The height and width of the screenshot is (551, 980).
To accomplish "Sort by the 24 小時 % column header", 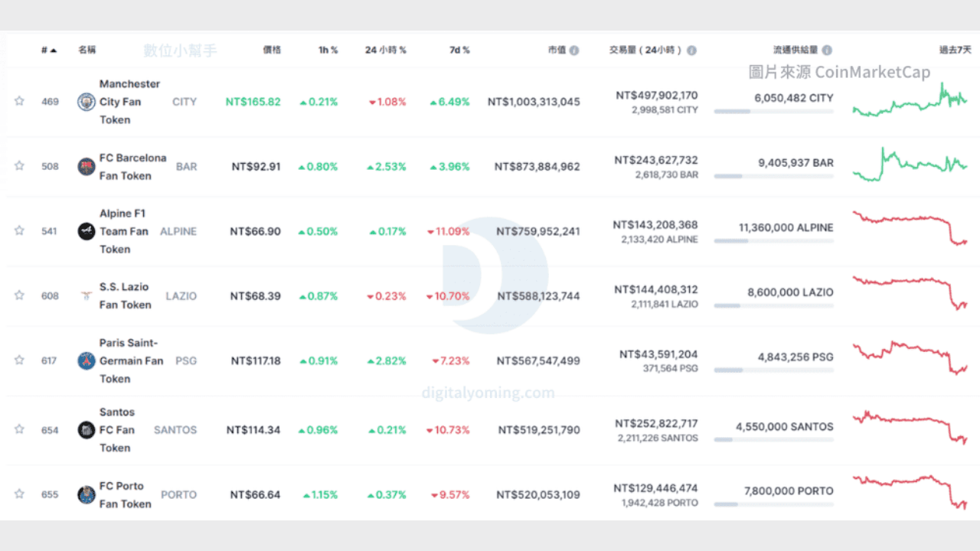I will [385, 51].
